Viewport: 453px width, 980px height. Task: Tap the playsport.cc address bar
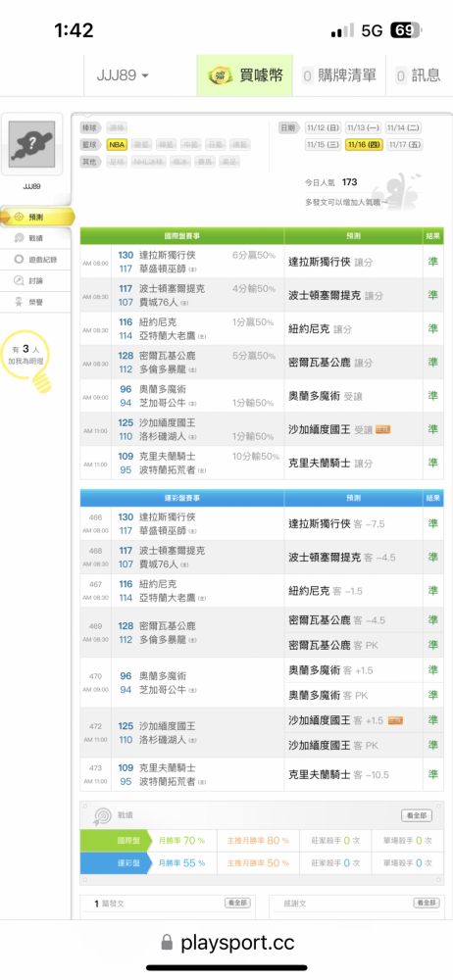pyautogui.click(x=227, y=943)
